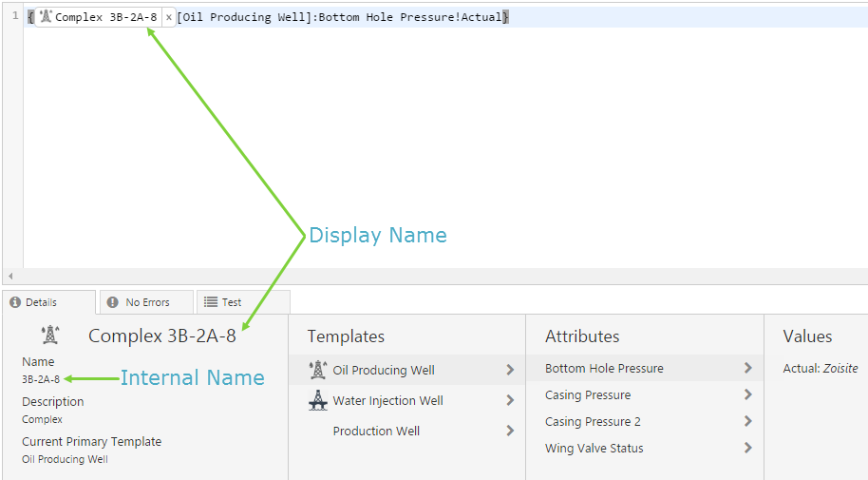The height and width of the screenshot is (480, 868).
Task: Select the Wing Valve Status attribute
Action: point(594,448)
